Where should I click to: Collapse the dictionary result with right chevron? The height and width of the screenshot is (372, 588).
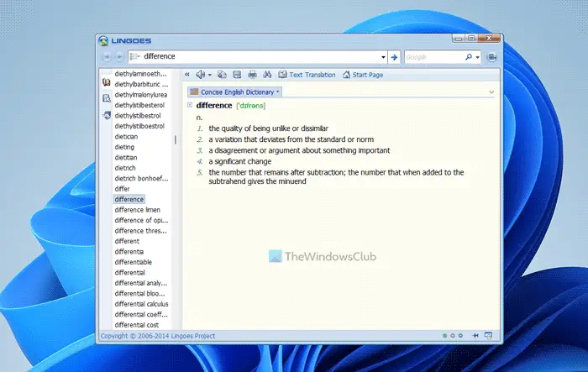[491, 92]
